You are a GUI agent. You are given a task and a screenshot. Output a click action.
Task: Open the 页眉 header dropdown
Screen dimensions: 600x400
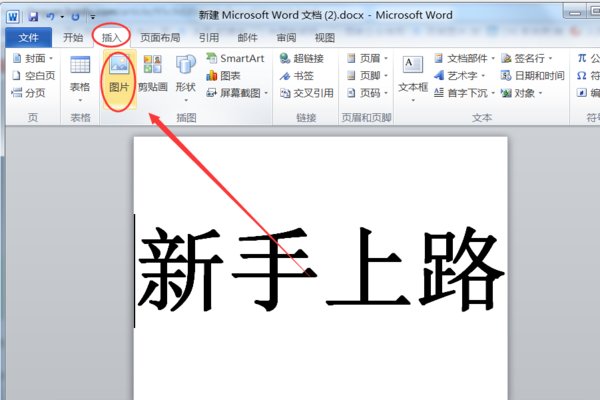[367, 59]
